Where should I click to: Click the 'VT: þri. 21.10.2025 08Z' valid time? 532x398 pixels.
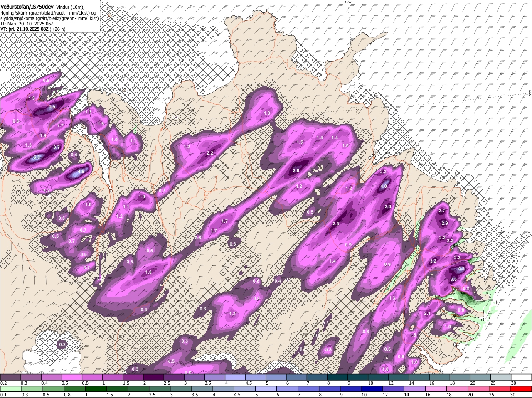(x=24, y=29)
